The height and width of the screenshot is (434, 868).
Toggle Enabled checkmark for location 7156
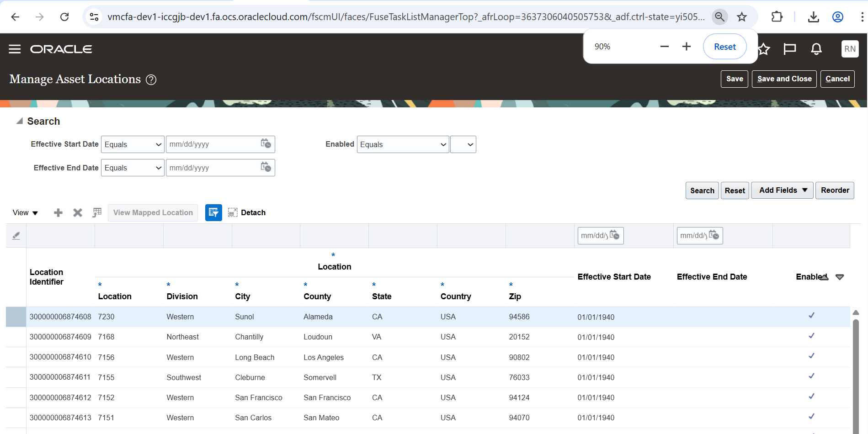click(x=811, y=356)
